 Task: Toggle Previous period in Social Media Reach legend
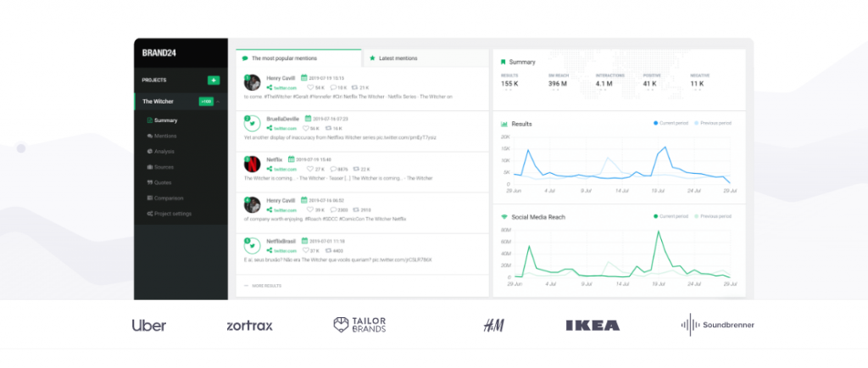[713, 216]
